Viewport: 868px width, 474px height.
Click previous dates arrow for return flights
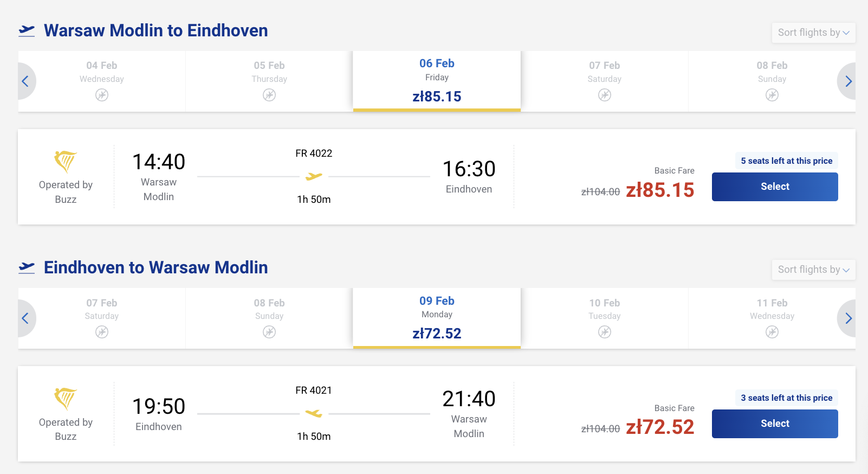pos(25,318)
